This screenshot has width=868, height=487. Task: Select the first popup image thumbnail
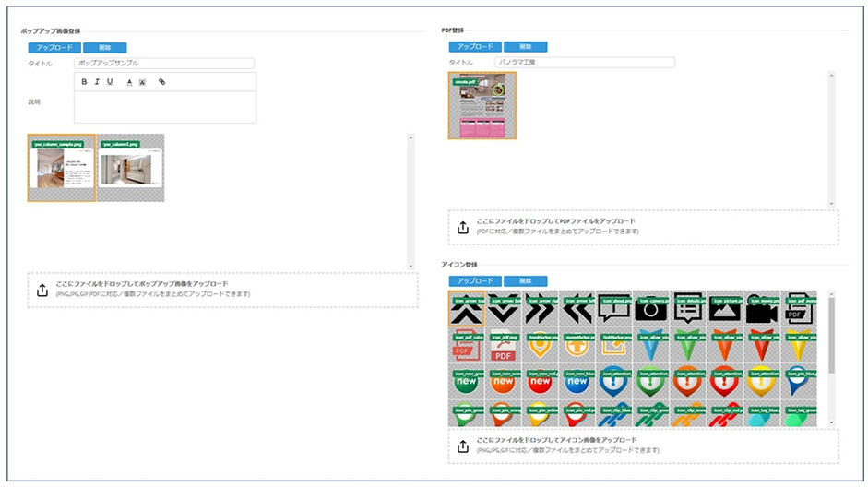tap(62, 169)
